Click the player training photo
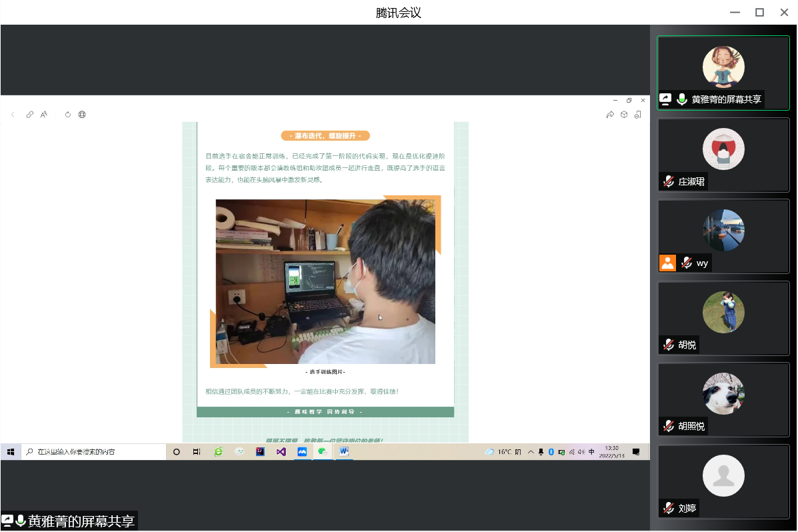The image size is (798, 532). tap(325, 281)
